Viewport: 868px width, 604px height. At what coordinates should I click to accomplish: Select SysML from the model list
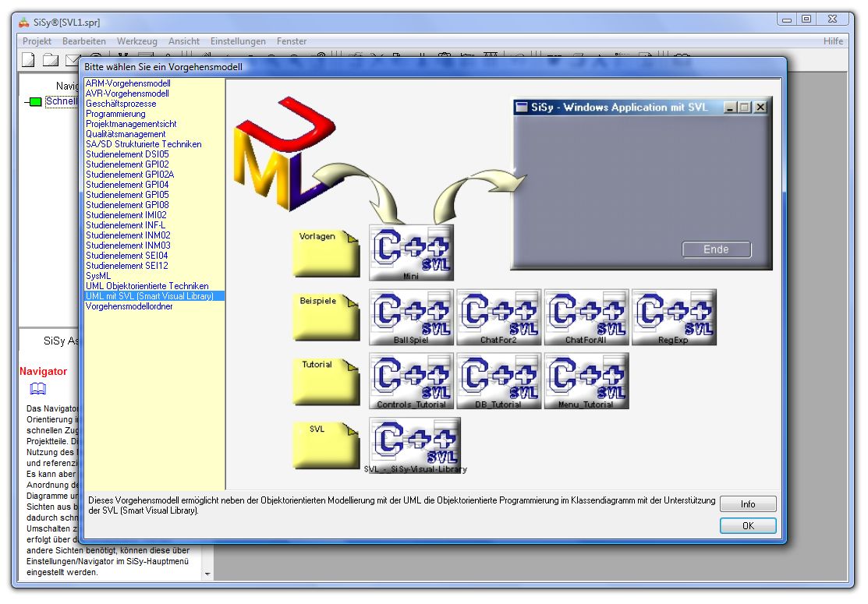98,276
